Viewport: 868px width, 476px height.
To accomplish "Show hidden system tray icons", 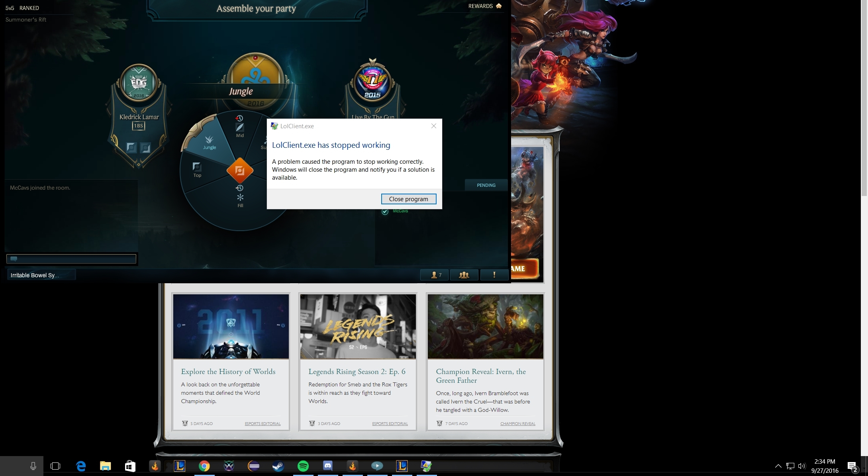I will (x=778, y=466).
